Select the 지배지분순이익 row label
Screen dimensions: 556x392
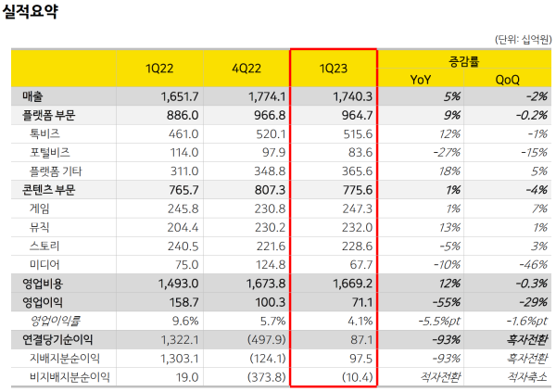pyautogui.click(x=65, y=359)
